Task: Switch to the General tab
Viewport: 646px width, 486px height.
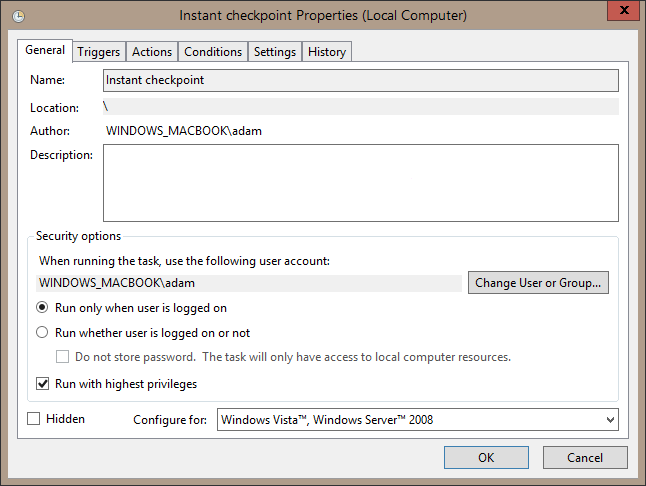Action: tap(45, 50)
